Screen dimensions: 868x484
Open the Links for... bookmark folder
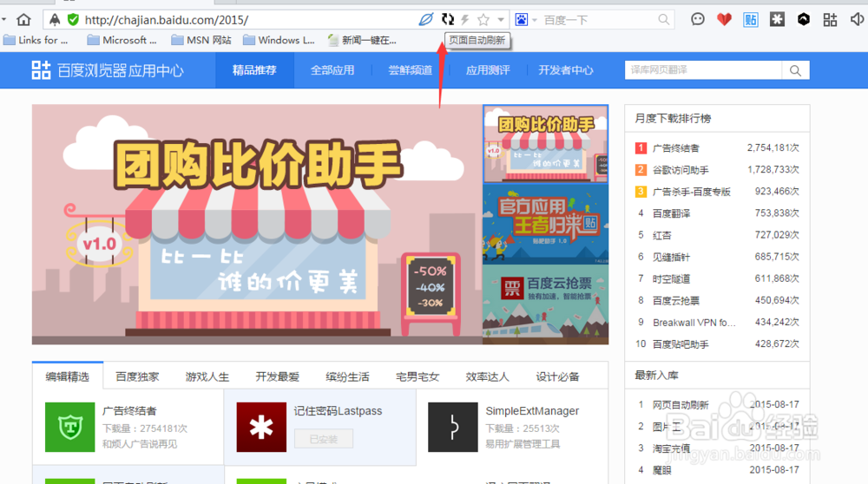click(x=36, y=41)
